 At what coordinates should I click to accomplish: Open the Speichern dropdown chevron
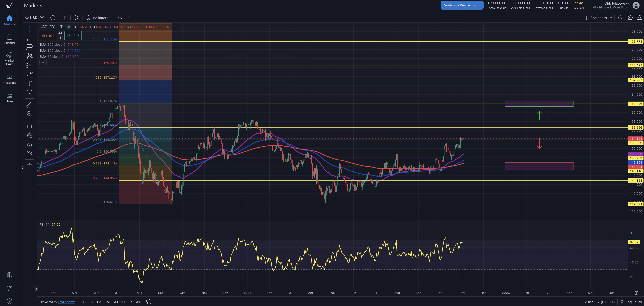611,18
